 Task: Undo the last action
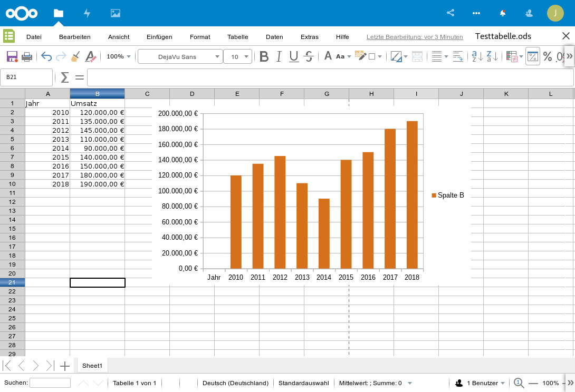(46, 56)
